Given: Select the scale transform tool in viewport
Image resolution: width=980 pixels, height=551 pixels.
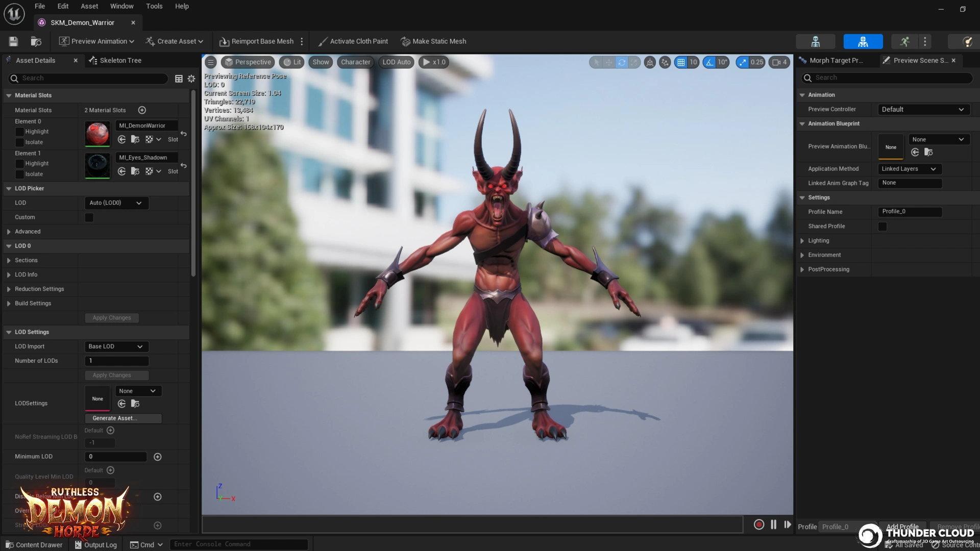Looking at the screenshot, I should (634, 62).
